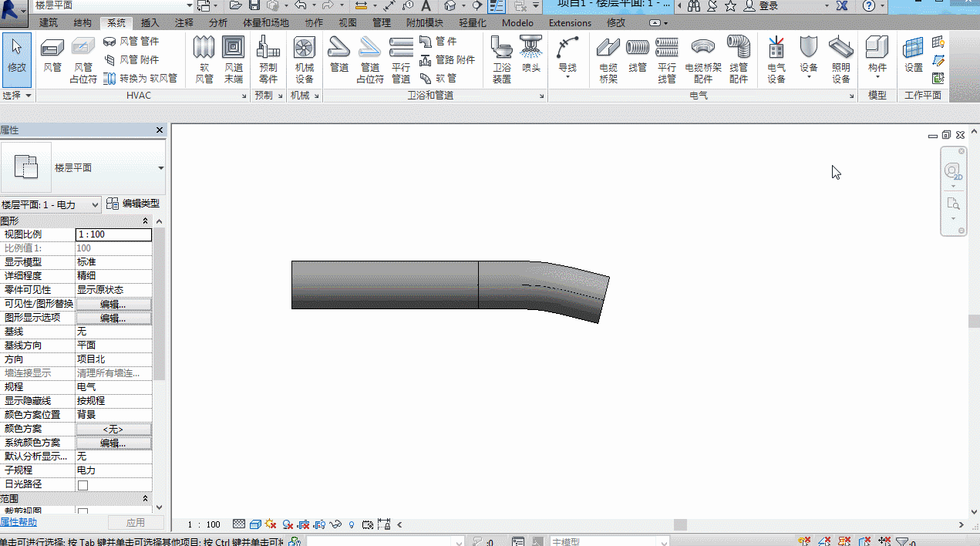Viewport: 980px width, 546px height.
Task: Open the 视图 ribbon tab
Action: [x=348, y=23]
